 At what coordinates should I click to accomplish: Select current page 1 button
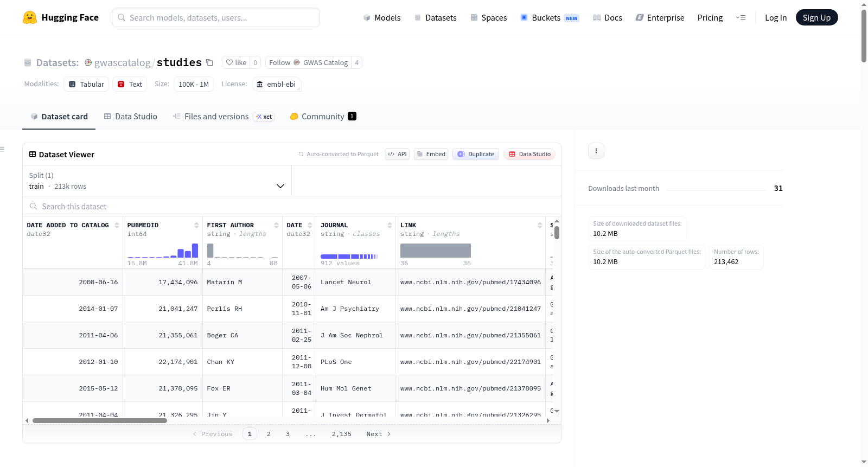250,434
